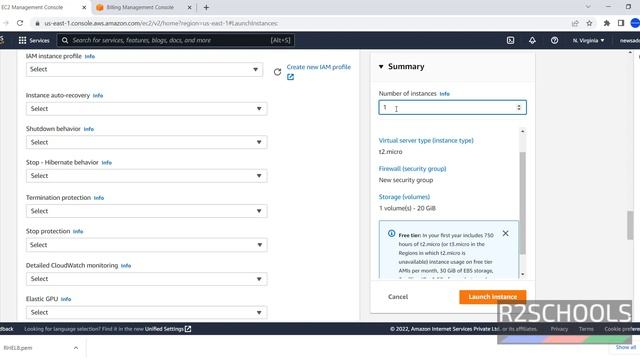Viewport: 640px width, 360px height.
Task: Open the tab search chevron in title bar
Action: click(x=588, y=7)
